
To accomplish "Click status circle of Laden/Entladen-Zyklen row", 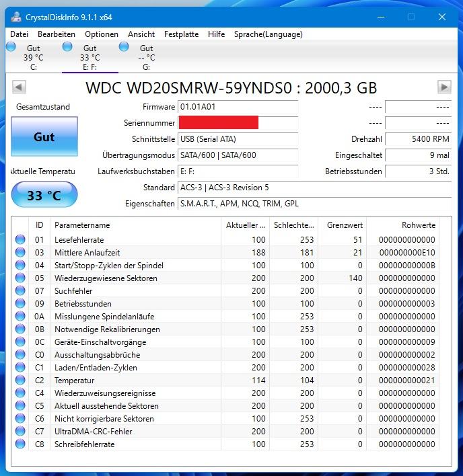I will 20,367.
